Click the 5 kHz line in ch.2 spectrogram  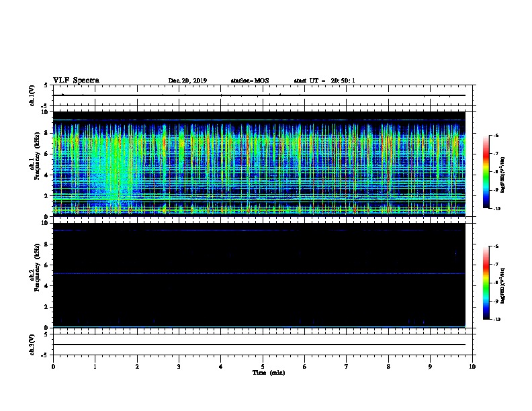pyautogui.click(x=259, y=273)
